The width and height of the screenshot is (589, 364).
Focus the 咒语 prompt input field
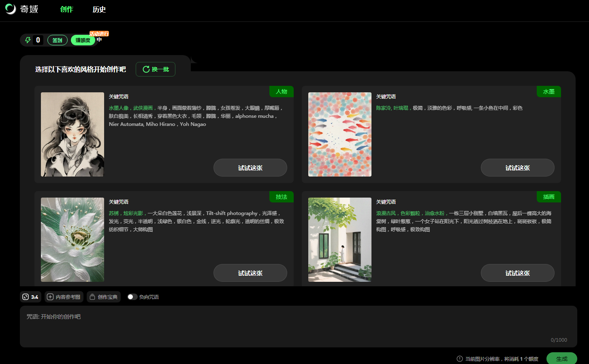click(298, 326)
